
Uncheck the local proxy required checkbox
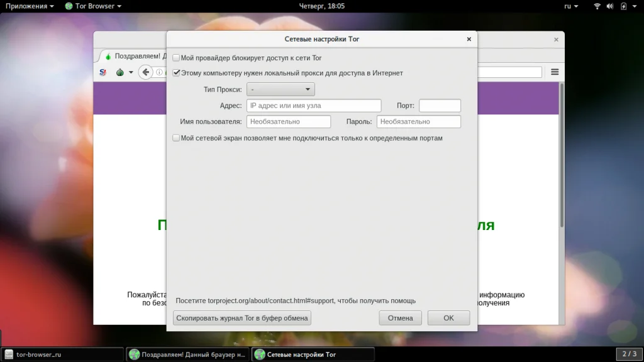pyautogui.click(x=177, y=73)
